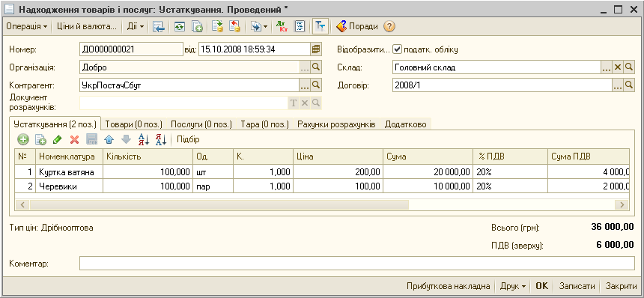The image size is (644, 298).
Task: Open the Друк print dropdown
Action: (512, 286)
